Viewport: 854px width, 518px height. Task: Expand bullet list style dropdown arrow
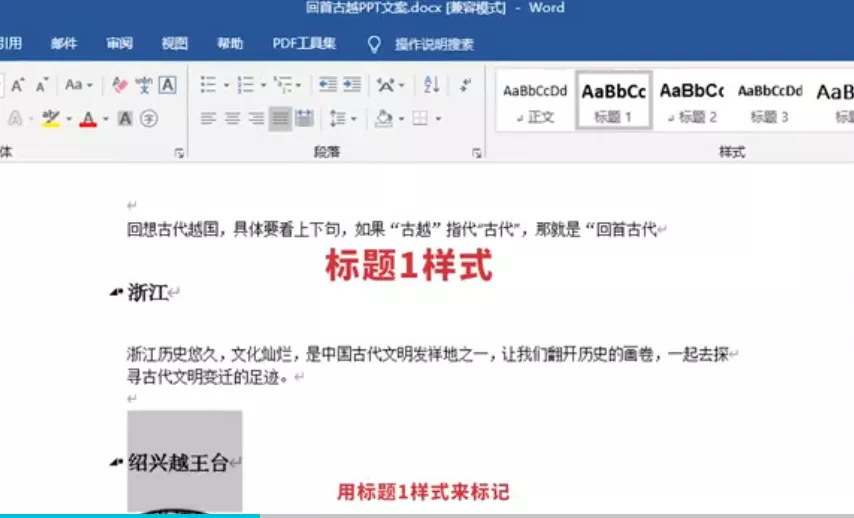click(x=227, y=86)
